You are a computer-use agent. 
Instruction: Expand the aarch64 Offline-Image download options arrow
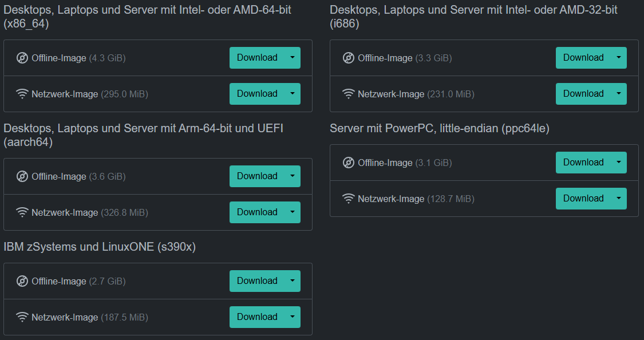293,176
